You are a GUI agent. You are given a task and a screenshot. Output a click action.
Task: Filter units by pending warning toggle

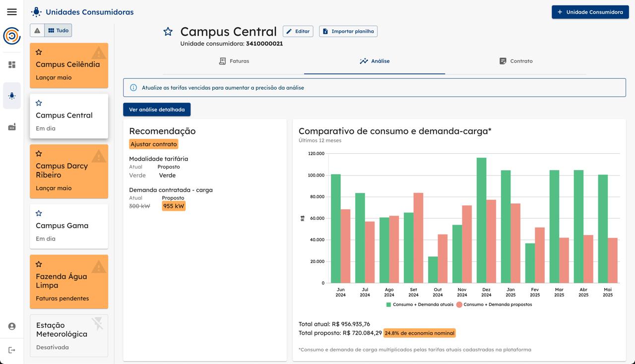(37, 31)
